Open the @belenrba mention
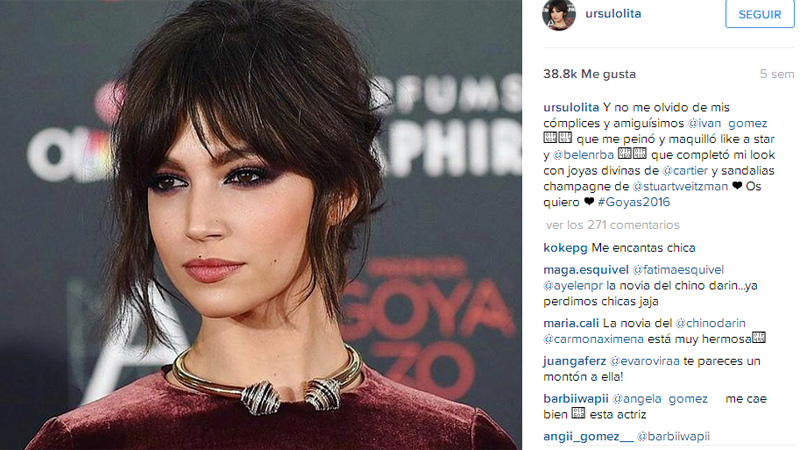The height and width of the screenshot is (450, 800). [583, 155]
